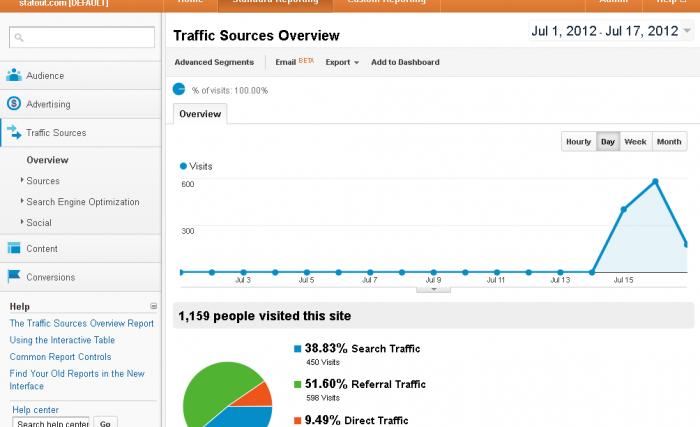Click the Search help center field

51,423
